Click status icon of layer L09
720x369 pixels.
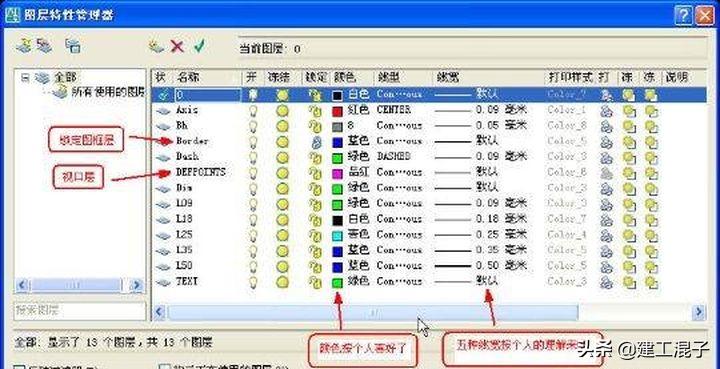[163, 204]
